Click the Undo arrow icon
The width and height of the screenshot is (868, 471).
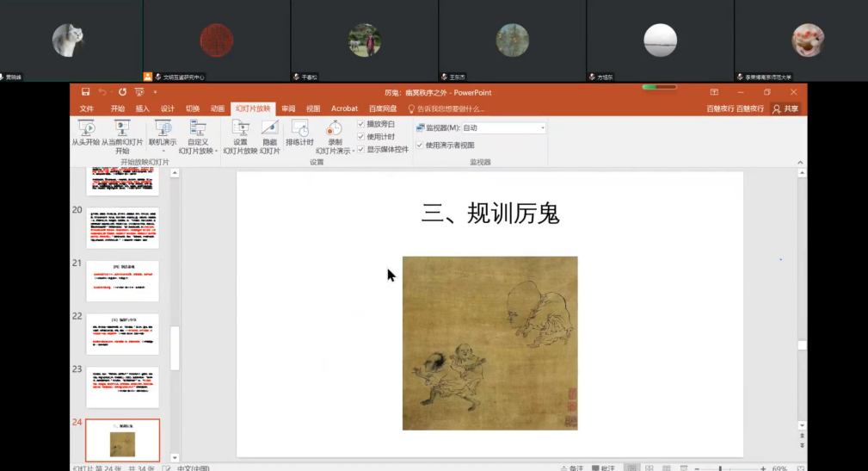pyautogui.click(x=102, y=92)
